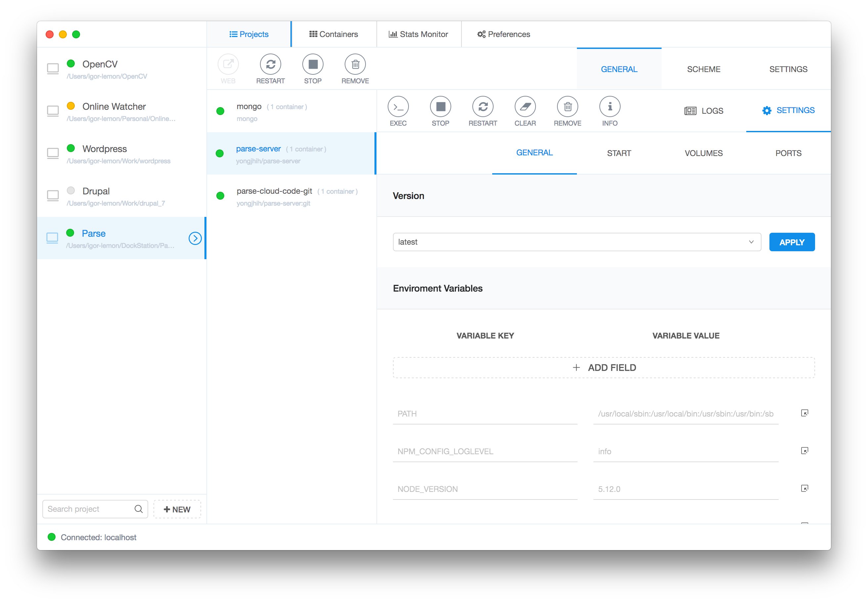This screenshot has width=868, height=603.
Task: Click the container RESTART icon
Action: 483,107
